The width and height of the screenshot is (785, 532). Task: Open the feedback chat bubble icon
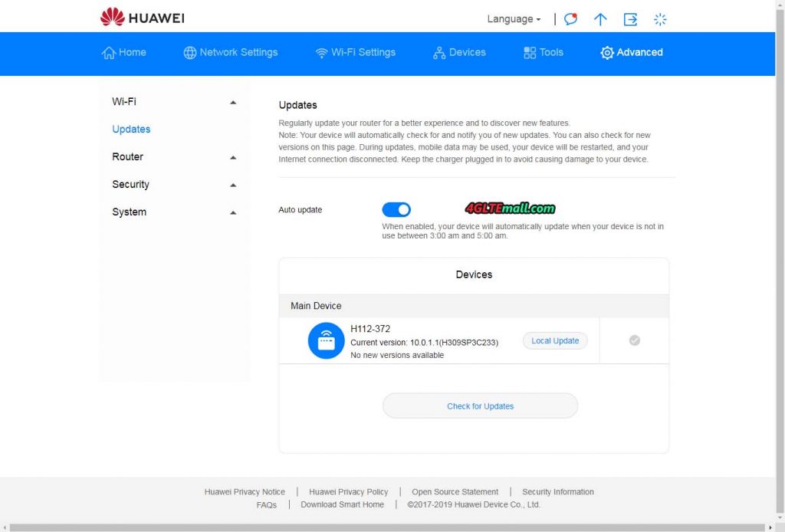click(570, 19)
